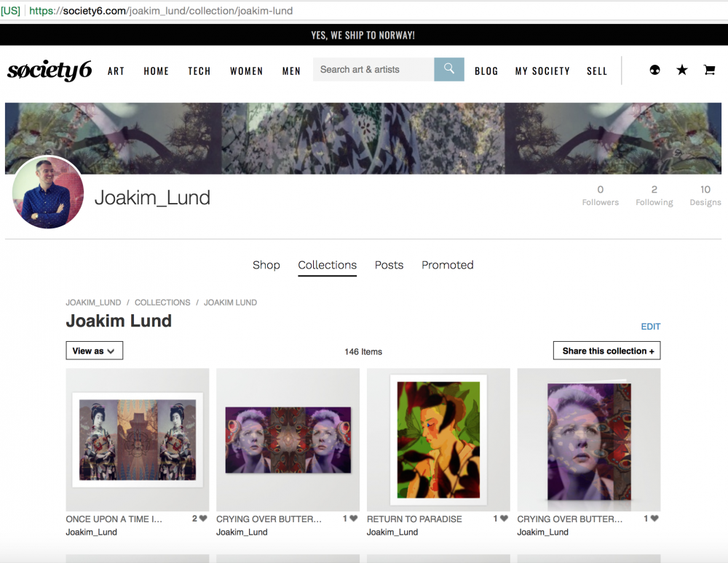Open the user account avatar icon
The height and width of the screenshot is (563, 728).
tap(654, 70)
